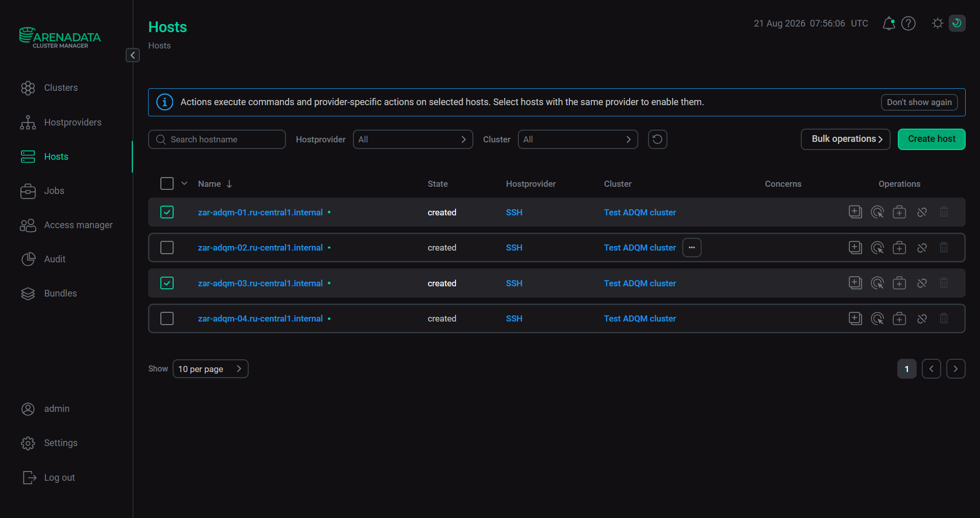Unlink zar-adqm-04 host from cluster
This screenshot has height=518, width=980.
[922, 318]
